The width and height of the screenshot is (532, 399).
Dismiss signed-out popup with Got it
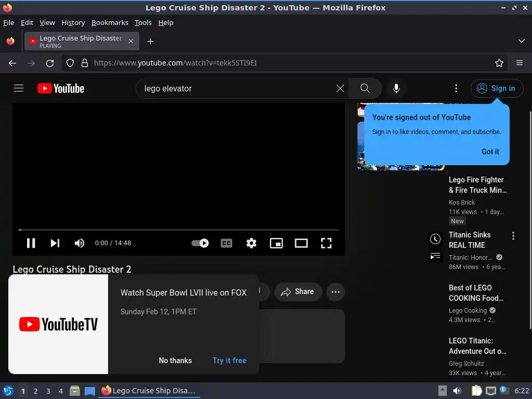[x=490, y=152]
